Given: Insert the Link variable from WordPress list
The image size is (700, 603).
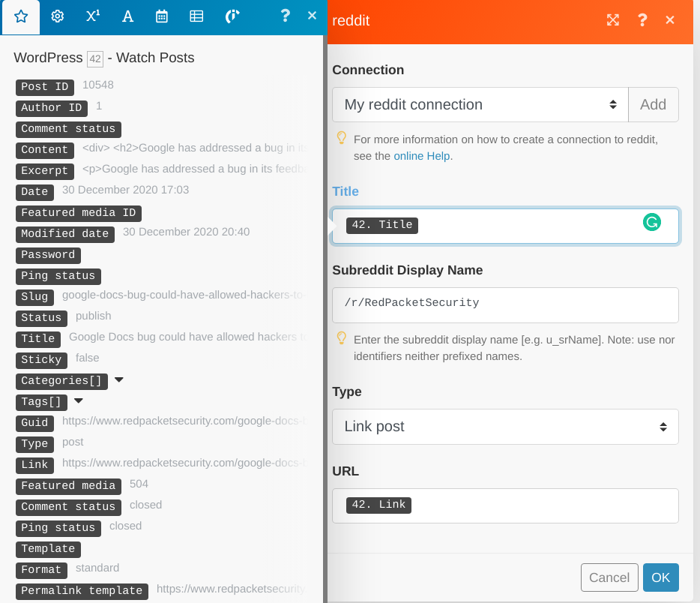Looking at the screenshot, I should [34, 465].
